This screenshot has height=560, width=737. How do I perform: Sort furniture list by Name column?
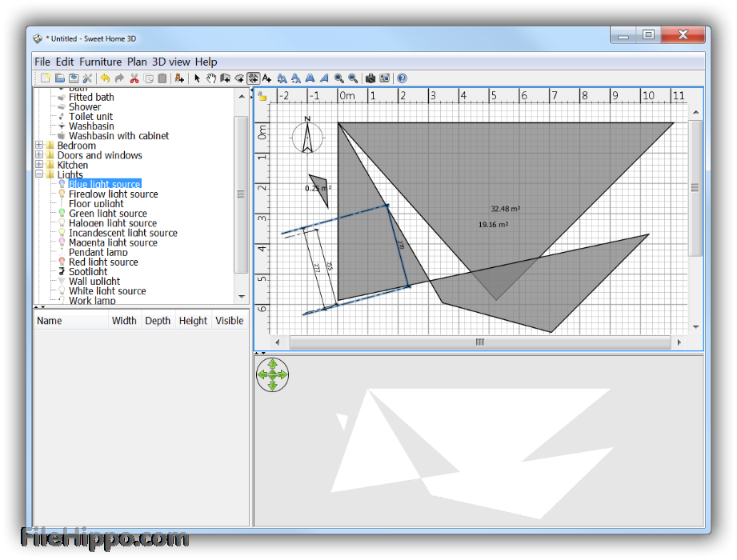point(71,321)
